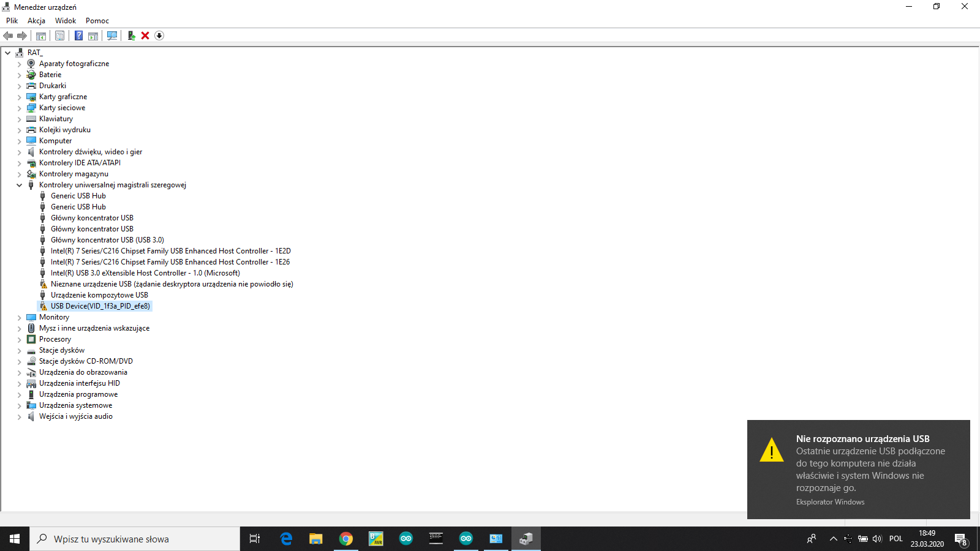Select Mysz i inne urządzenia wskazujące
The height and width of the screenshot is (551, 980).
coord(94,328)
